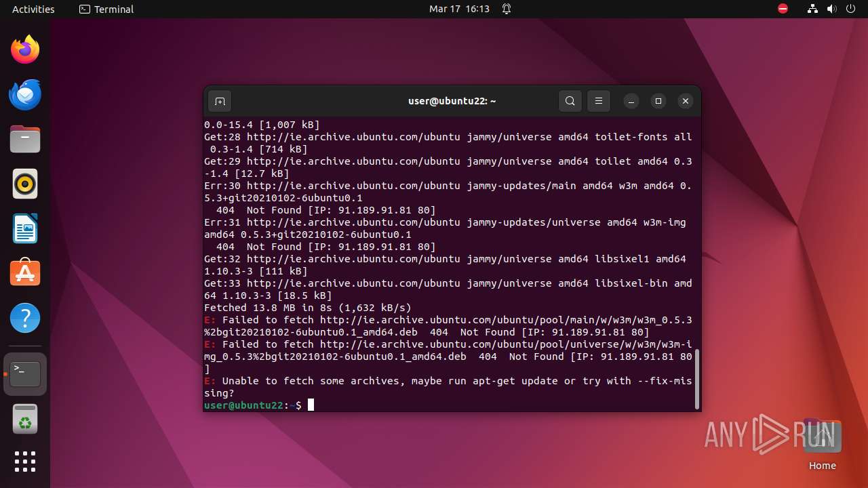Open the power menu icon
Viewport: 868px width, 488px height.
click(850, 9)
